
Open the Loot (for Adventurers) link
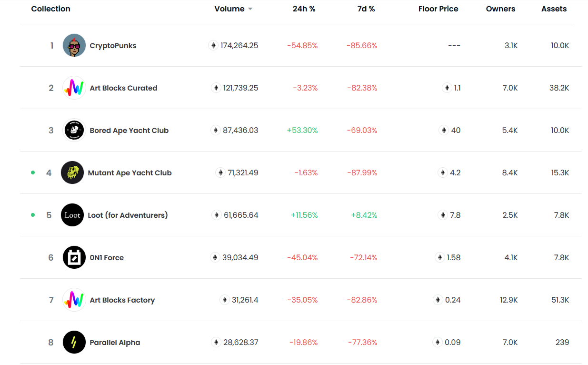[x=128, y=215]
